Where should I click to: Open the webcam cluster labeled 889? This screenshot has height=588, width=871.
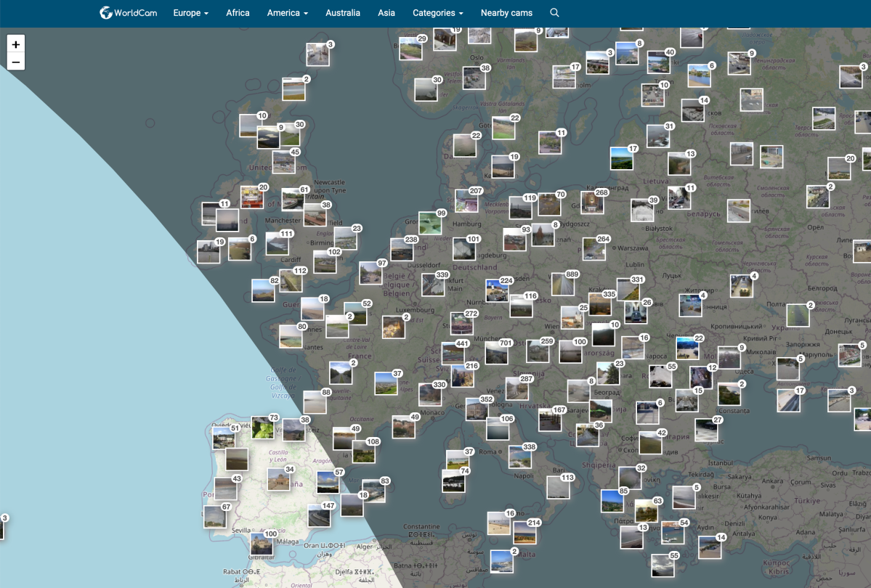point(562,284)
